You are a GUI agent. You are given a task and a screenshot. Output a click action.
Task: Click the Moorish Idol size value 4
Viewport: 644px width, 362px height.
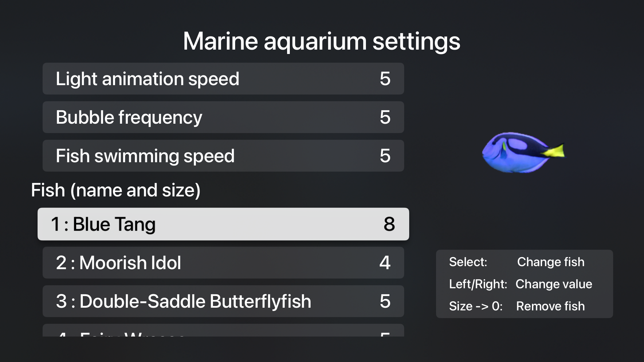pos(385,262)
